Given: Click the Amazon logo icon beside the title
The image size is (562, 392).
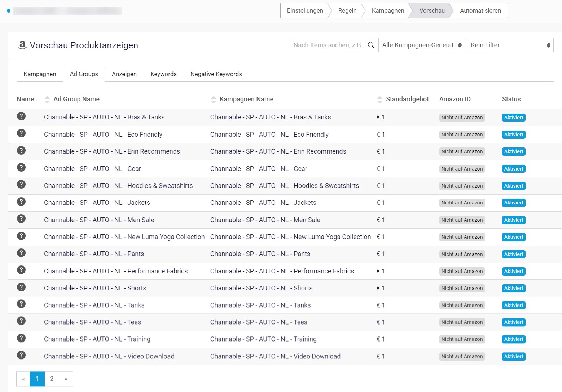Looking at the screenshot, I should click(22, 45).
